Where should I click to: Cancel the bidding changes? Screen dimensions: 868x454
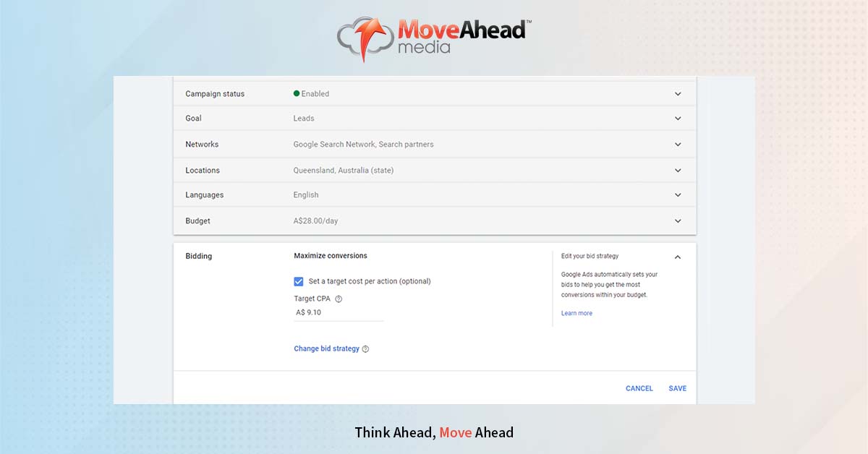click(x=639, y=388)
